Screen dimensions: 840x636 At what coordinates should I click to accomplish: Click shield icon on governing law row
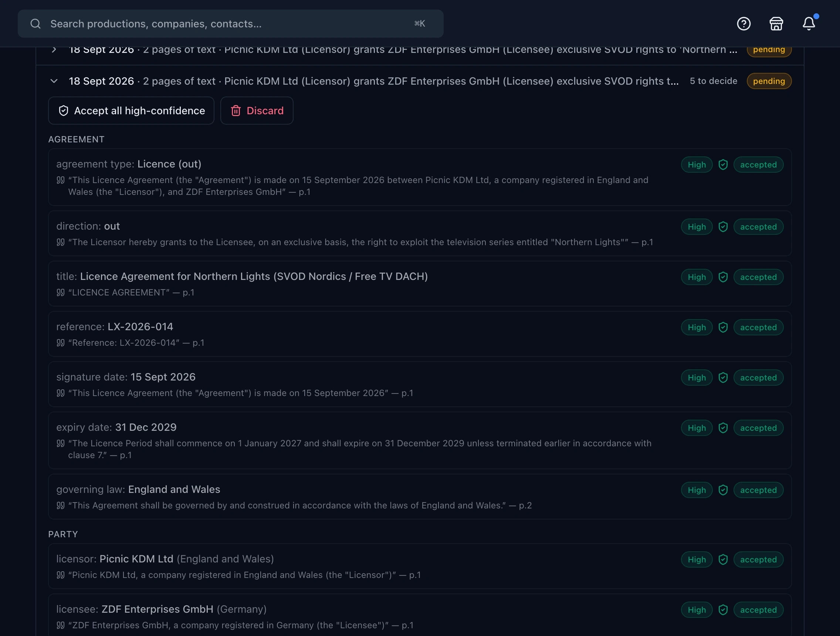click(x=723, y=490)
